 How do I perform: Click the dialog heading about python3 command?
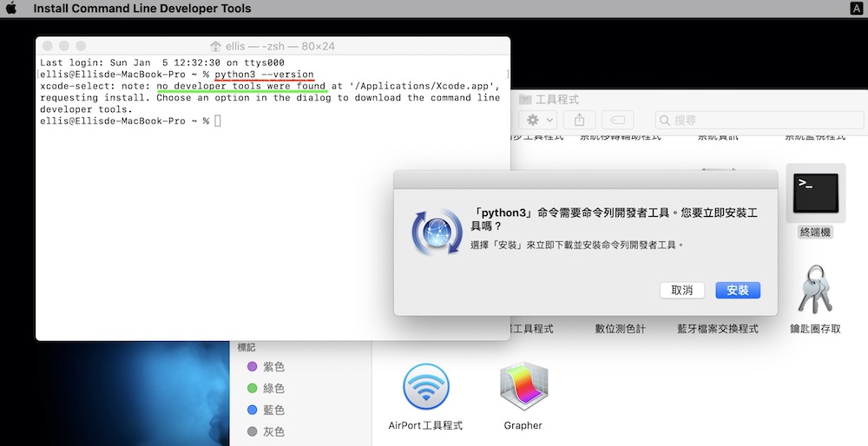pos(614,220)
